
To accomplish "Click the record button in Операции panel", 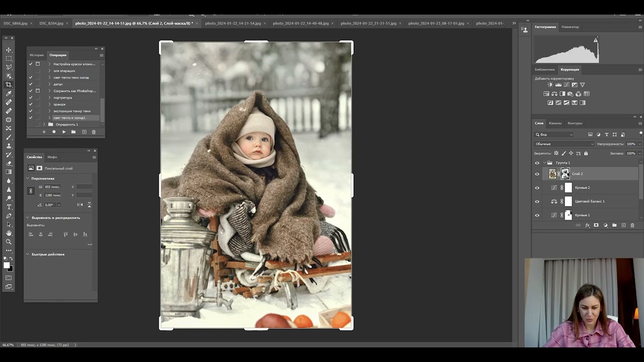I will [x=54, y=132].
